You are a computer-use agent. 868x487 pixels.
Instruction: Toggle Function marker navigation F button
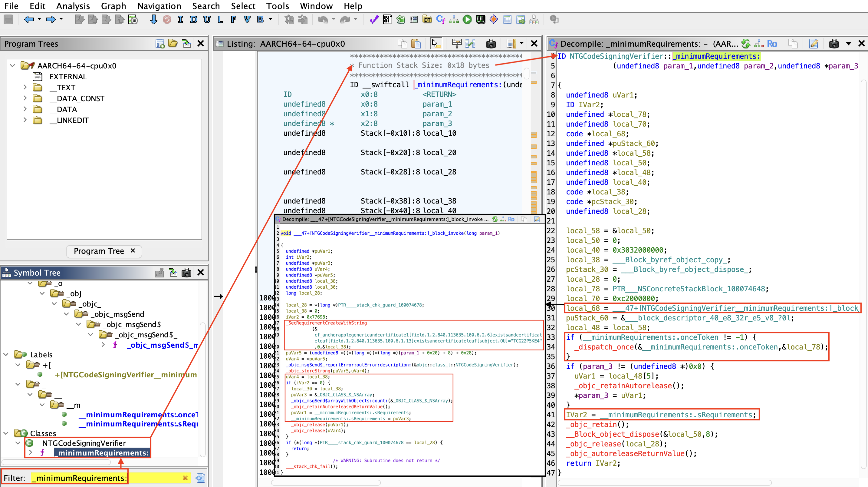(x=233, y=20)
